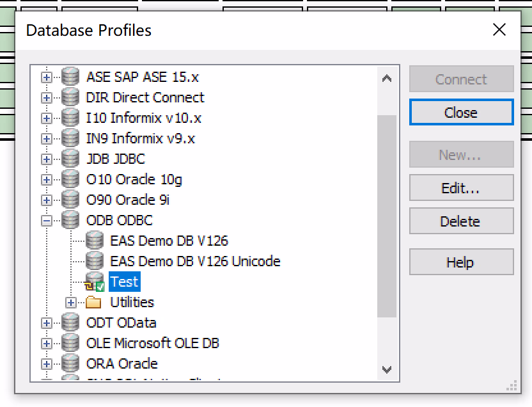
Task: Close the Database Profiles dialog with Close button
Action: click(460, 113)
